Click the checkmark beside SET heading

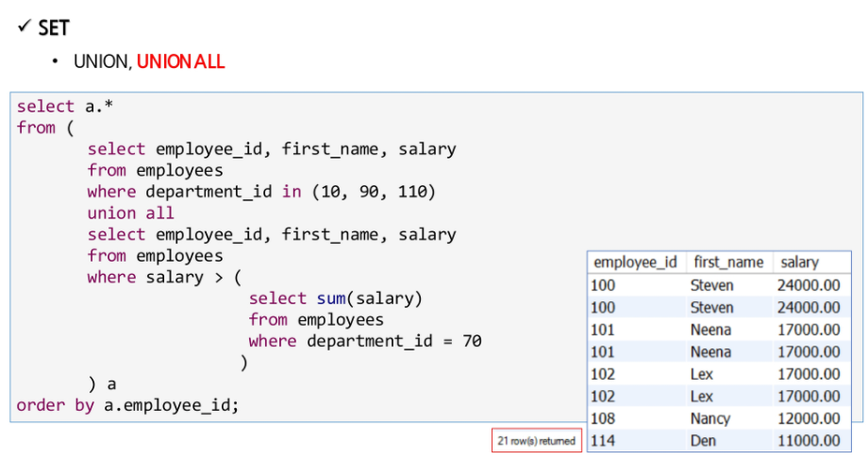click(x=25, y=25)
